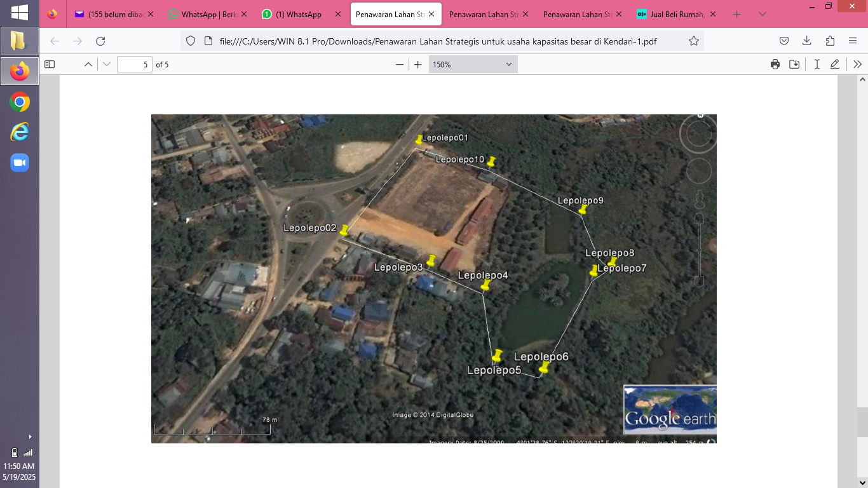
Task: Go to previous PDF page
Action: pyautogui.click(x=88, y=64)
